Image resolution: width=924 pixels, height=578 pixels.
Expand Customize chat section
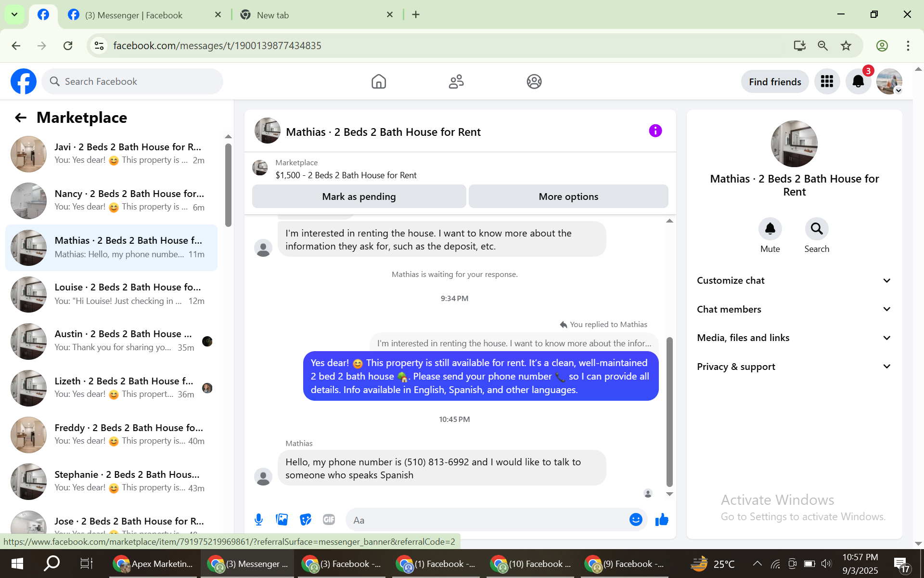point(794,280)
